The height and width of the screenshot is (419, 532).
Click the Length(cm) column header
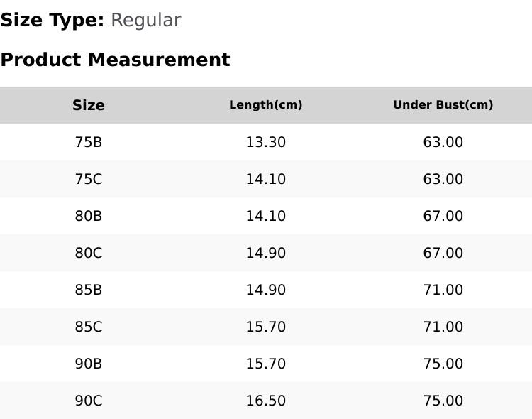266,104
